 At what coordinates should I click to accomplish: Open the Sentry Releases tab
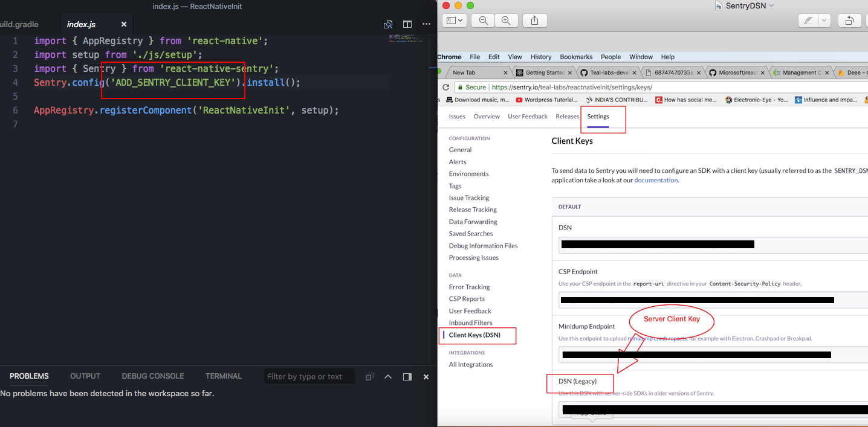(x=567, y=116)
